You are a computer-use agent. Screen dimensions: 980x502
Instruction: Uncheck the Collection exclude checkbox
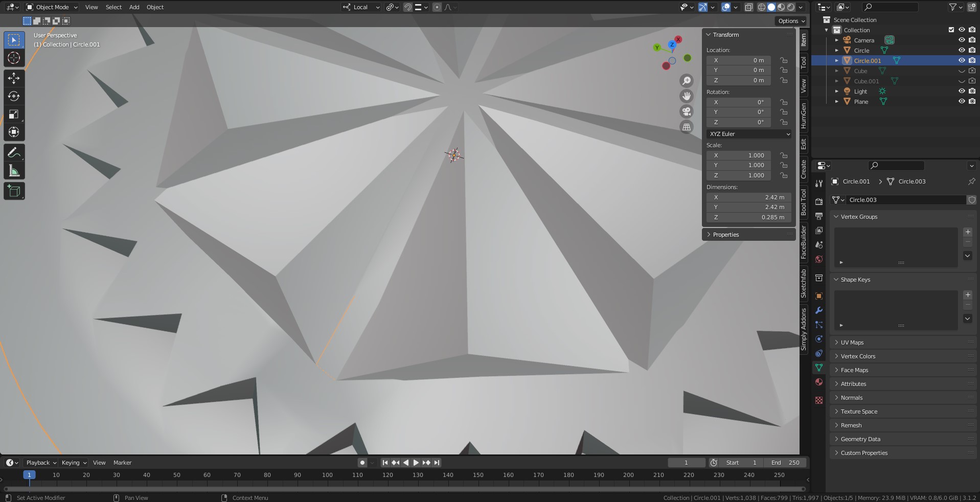click(951, 30)
